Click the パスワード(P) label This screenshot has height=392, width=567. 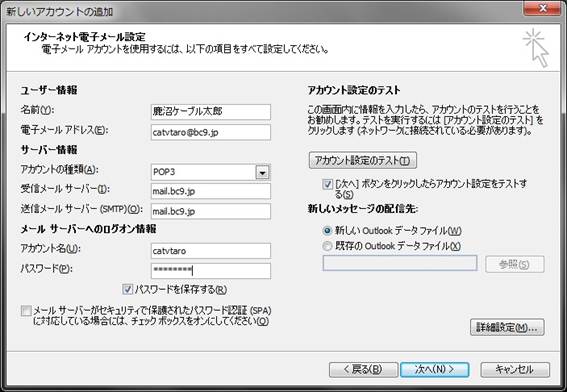click(x=46, y=269)
